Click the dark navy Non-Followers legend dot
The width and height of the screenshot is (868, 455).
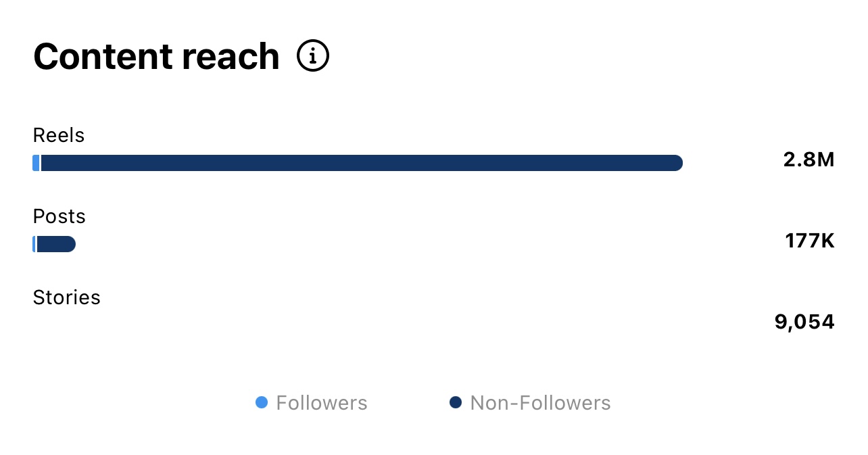point(456,403)
